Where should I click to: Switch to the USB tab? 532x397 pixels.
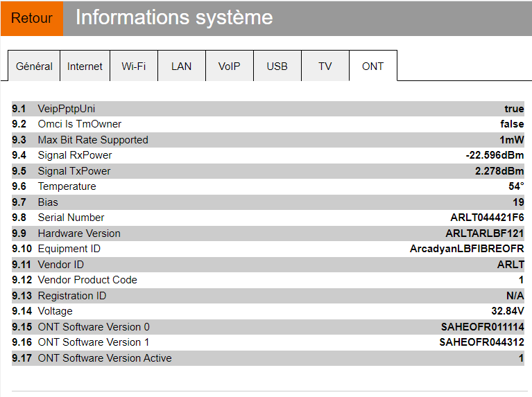(x=277, y=67)
